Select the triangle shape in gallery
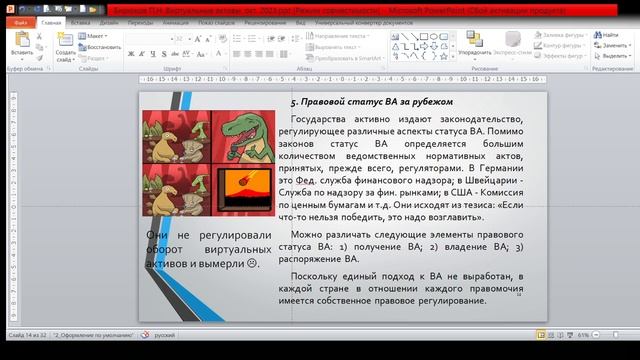640x360 pixels. pyautogui.click(x=395, y=47)
